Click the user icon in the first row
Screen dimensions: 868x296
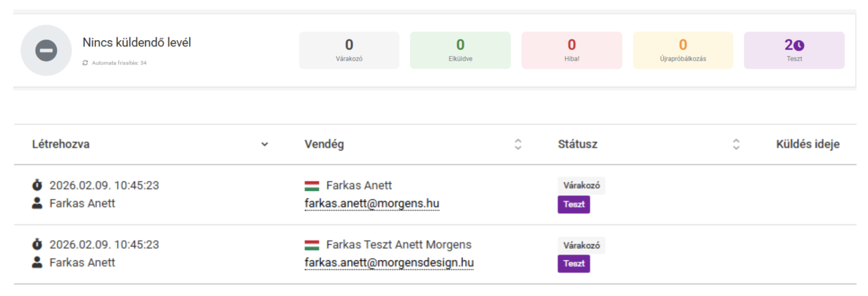coord(37,203)
